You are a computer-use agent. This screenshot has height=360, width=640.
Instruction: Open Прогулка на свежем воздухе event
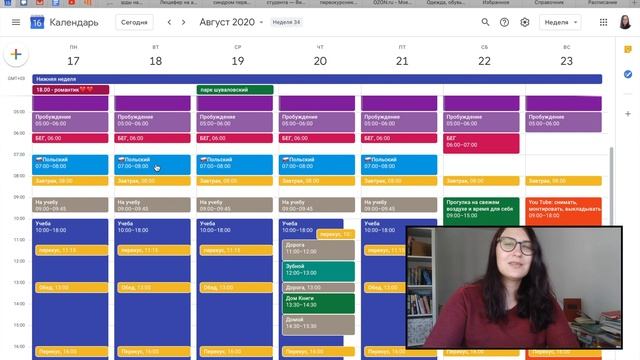(x=481, y=211)
